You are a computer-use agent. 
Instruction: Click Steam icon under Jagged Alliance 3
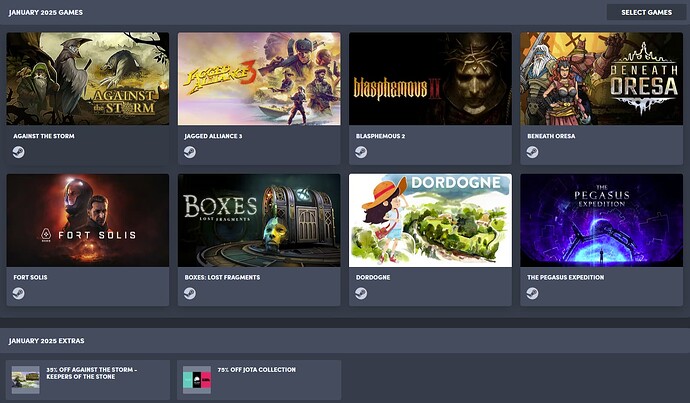190,152
